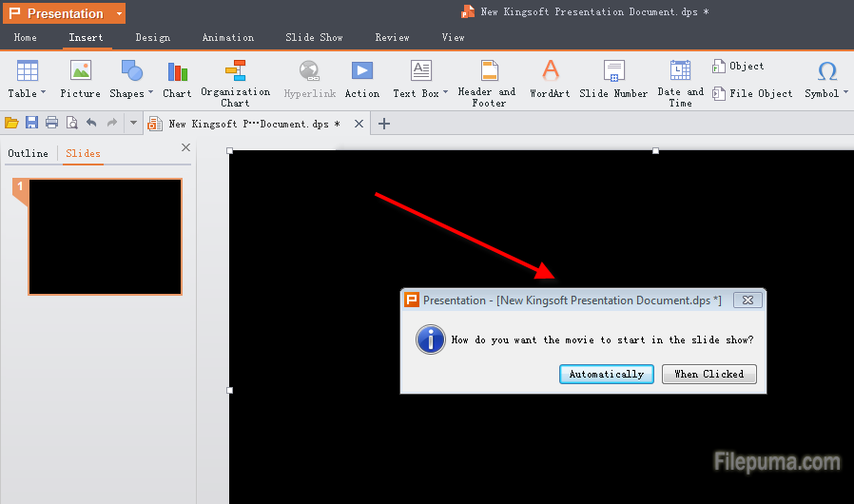This screenshot has height=504, width=854.
Task: Insert a Picture from the ribbon
Action: point(80,78)
